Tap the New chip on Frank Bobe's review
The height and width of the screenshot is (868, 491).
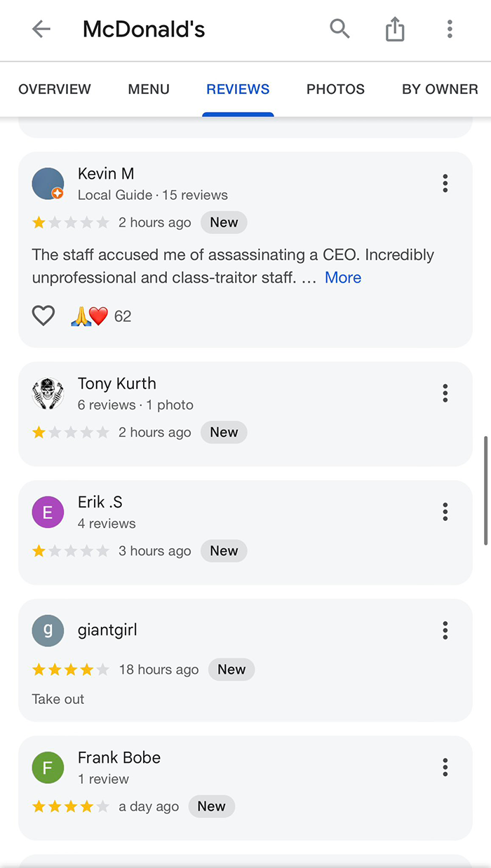[x=211, y=806]
